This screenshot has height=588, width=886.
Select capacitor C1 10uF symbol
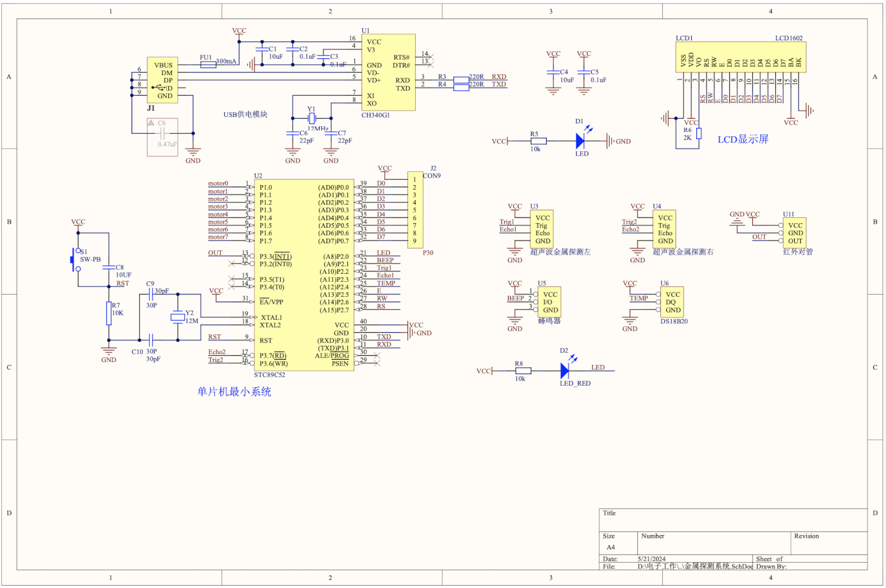[x=262, y=50]
